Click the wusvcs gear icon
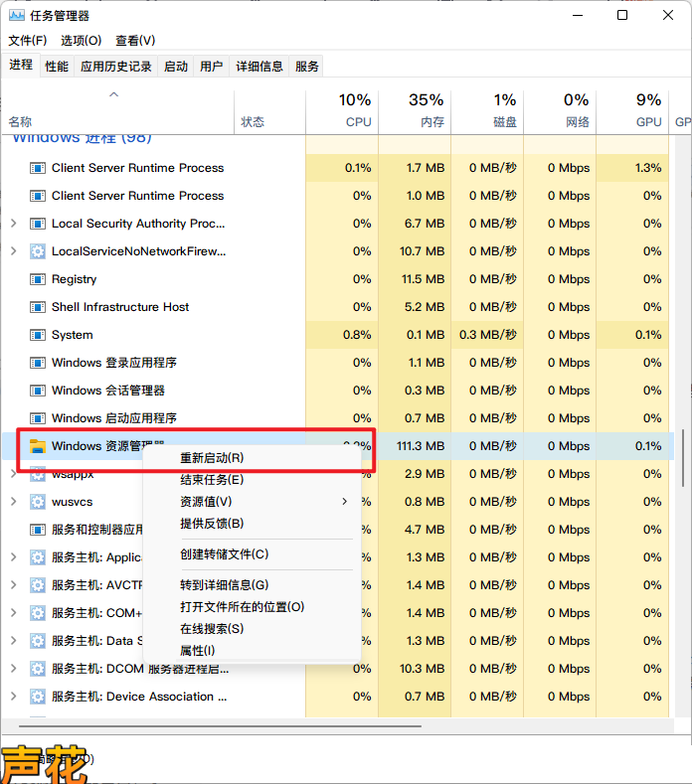 38,502
